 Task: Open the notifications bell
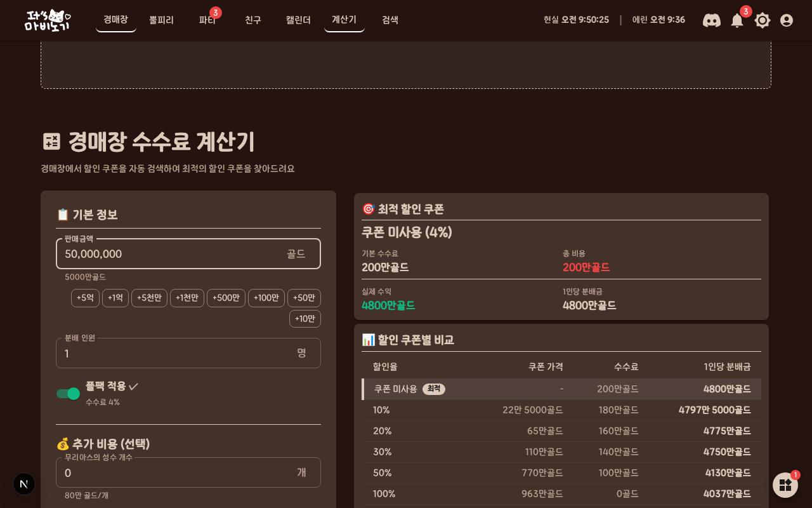(x=737, y=20)
